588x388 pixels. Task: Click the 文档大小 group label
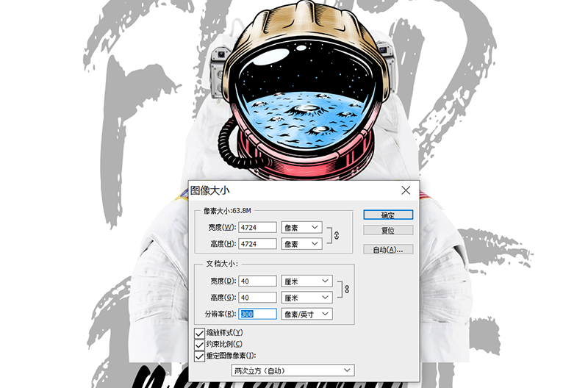pyautogui.click(x=222, y=264)
